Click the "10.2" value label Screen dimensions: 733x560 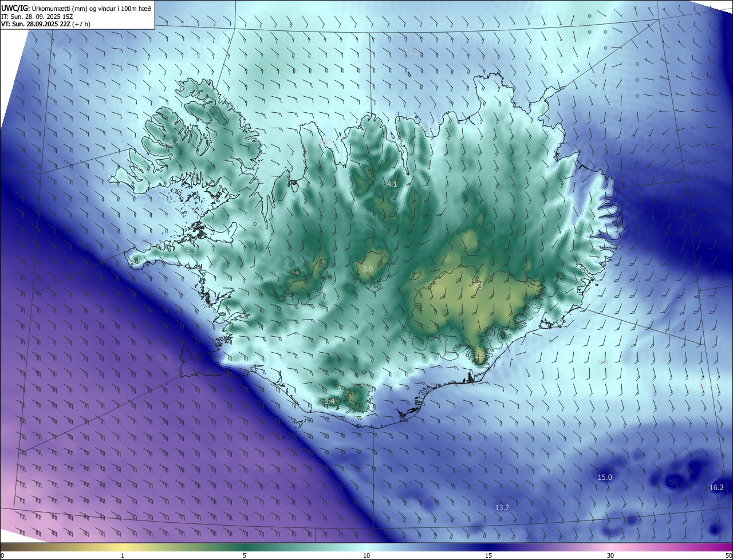(x=706, y=384)
